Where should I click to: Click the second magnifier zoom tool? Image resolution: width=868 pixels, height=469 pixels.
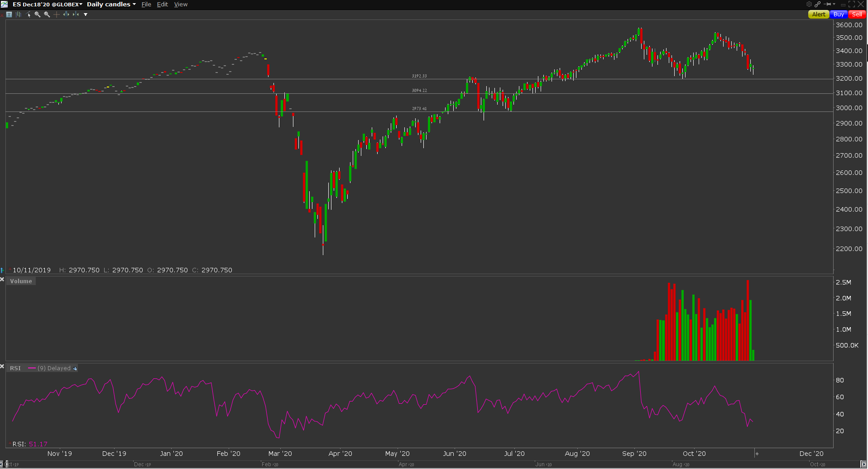click(x=47, y=15)
